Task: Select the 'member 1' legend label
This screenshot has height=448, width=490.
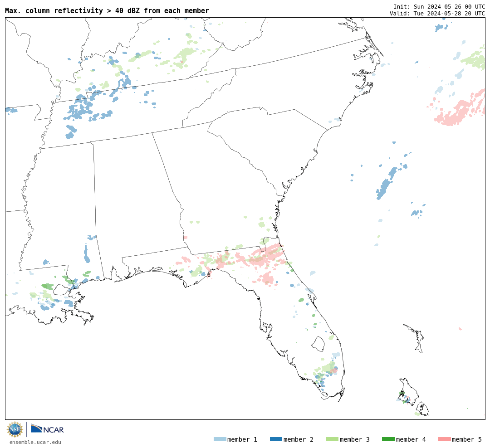Action: (x=242, y=439)
